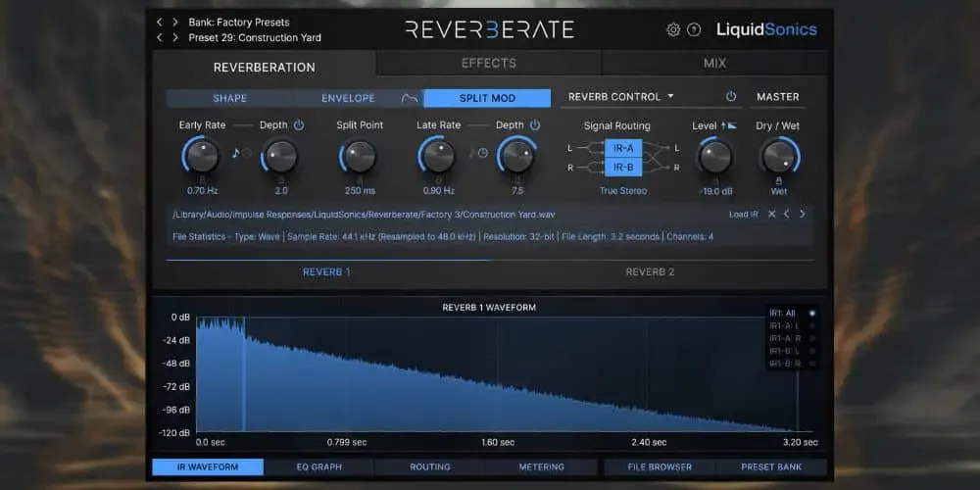Switch to the REVERBERATION tab

tap(265, 67)
